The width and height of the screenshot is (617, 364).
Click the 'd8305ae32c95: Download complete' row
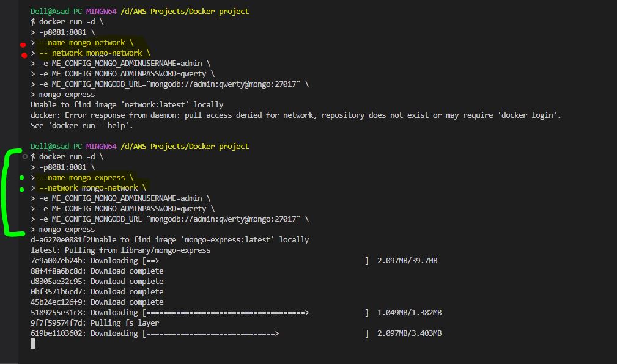[x=97, y=282]
